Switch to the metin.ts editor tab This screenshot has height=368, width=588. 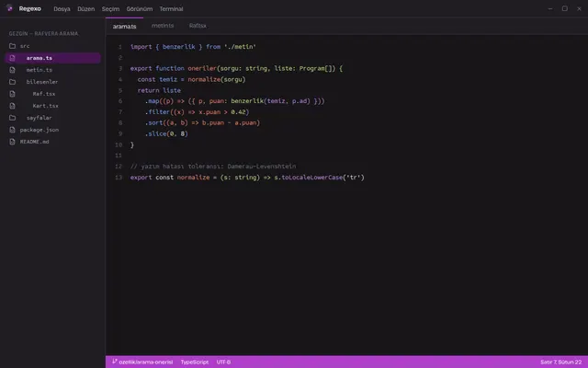pyautogui.click(x=163, y=26)
